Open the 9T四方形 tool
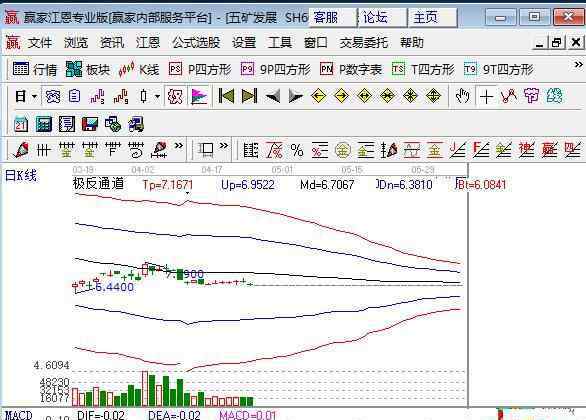The image size is (586, 420). [499, 69]
